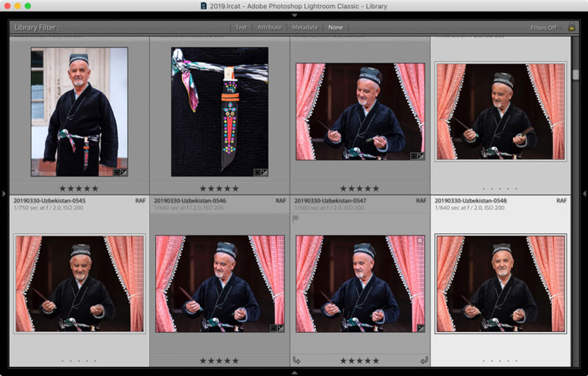The height and width of the screenshot is (376, 588).
Task: Click develop badge on photo 0546
Action: [x=281, y=328]
